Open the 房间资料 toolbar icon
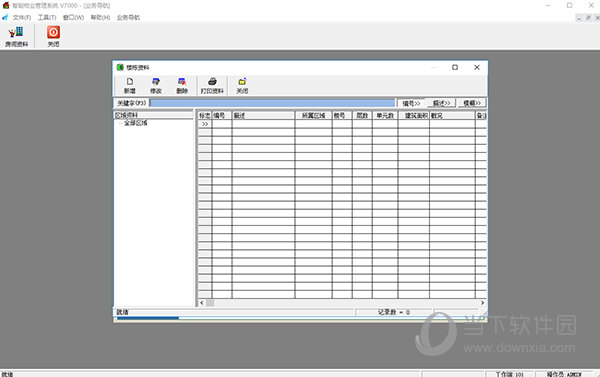 [16, 36]
